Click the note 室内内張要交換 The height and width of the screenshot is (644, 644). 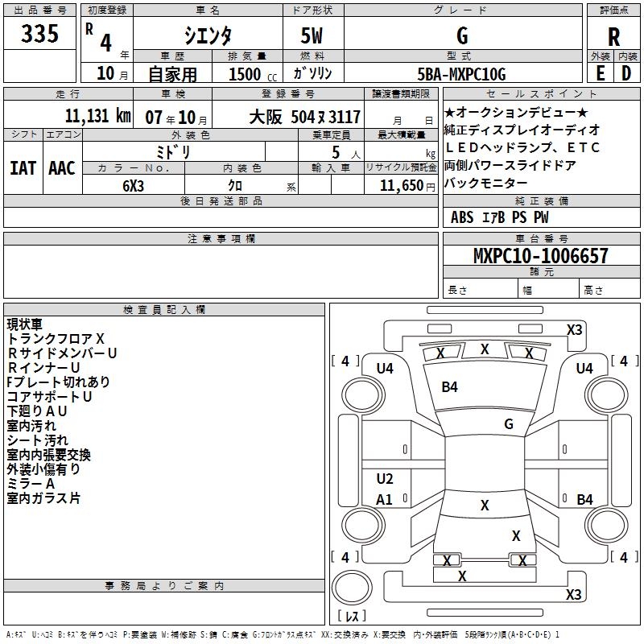point(49,455)
